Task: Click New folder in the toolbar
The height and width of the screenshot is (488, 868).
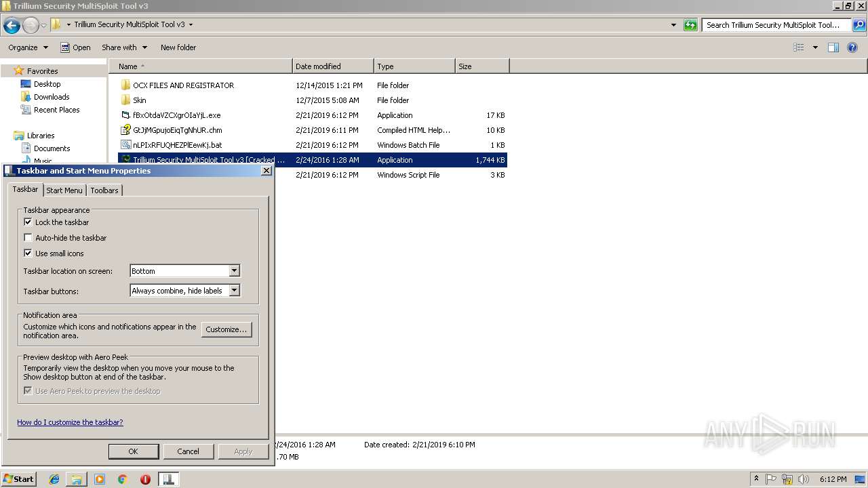Action: pos(178,47)
